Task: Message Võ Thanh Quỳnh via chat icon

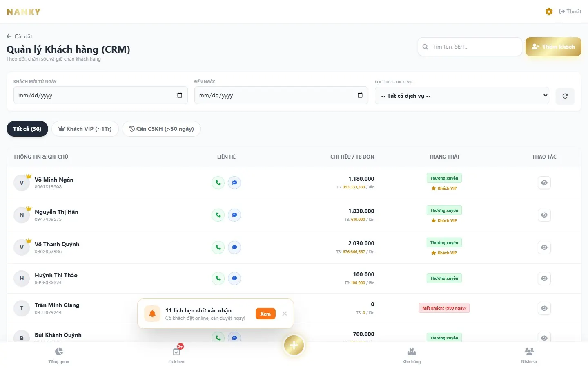Action: point(234,247)
